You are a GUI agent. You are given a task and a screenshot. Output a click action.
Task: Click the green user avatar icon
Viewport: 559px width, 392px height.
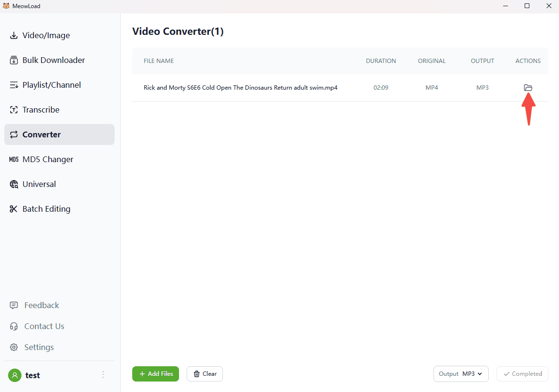(15, 375)
